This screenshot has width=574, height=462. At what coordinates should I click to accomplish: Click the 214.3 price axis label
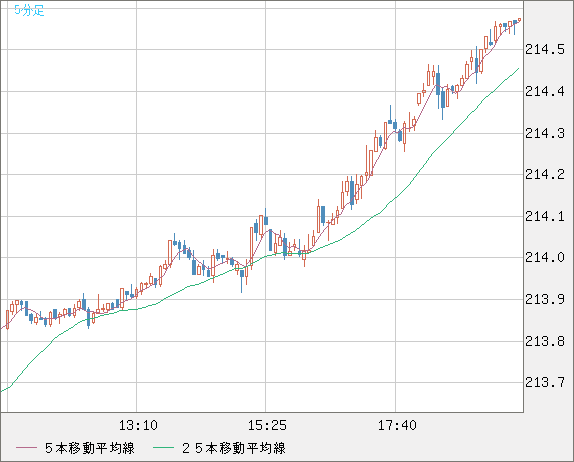pos(545,133)
